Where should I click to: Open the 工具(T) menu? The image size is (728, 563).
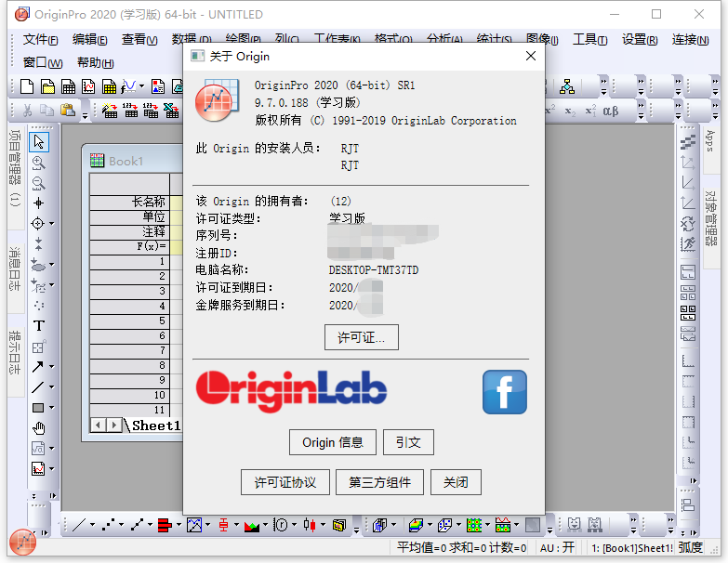click(589, 40)
